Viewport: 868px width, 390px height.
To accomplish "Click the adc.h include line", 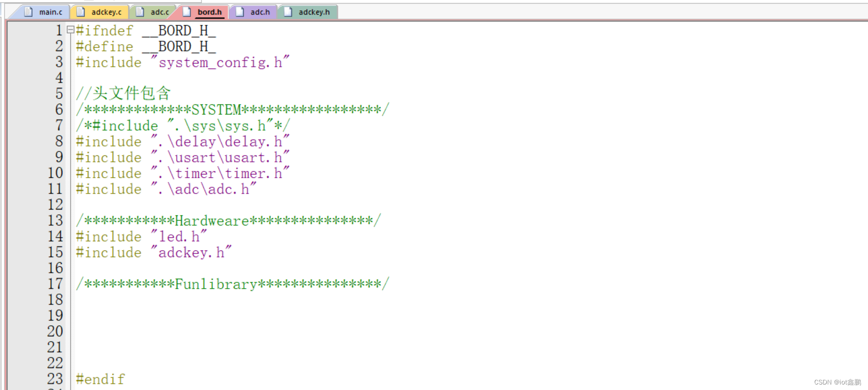I will pos(166,189).
